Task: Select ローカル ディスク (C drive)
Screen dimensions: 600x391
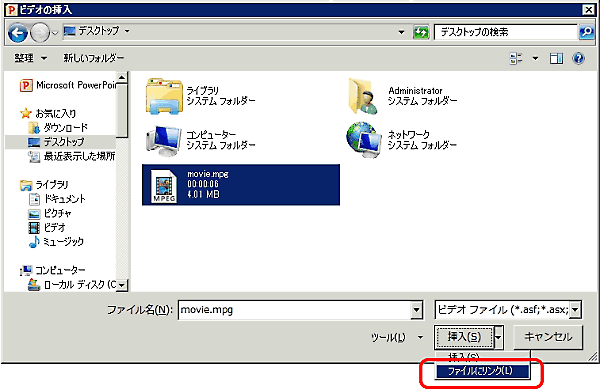Action: [x=72, y=285]
